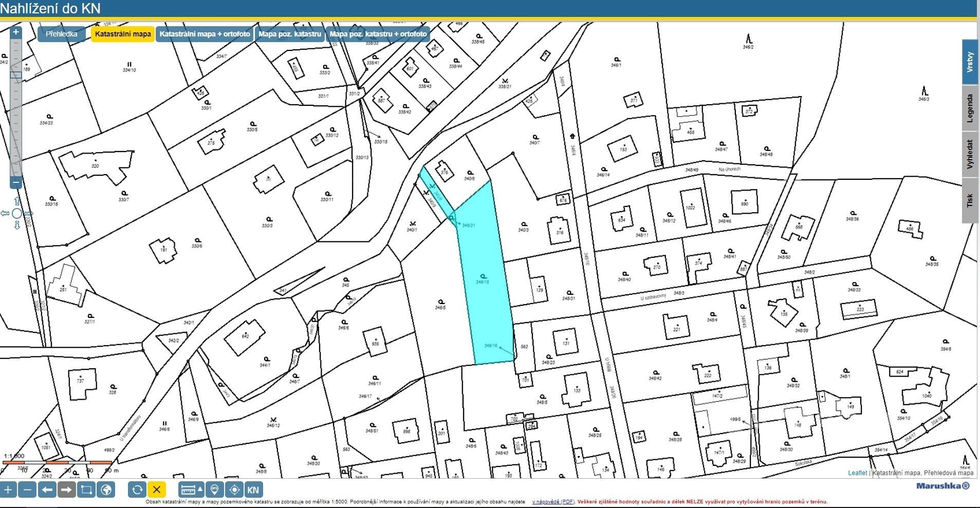Image resolution: width=980 pixels, height=508 pixels.
Task: Open the v nápovědě (PDF) help link
Action: tap(553, 502)
